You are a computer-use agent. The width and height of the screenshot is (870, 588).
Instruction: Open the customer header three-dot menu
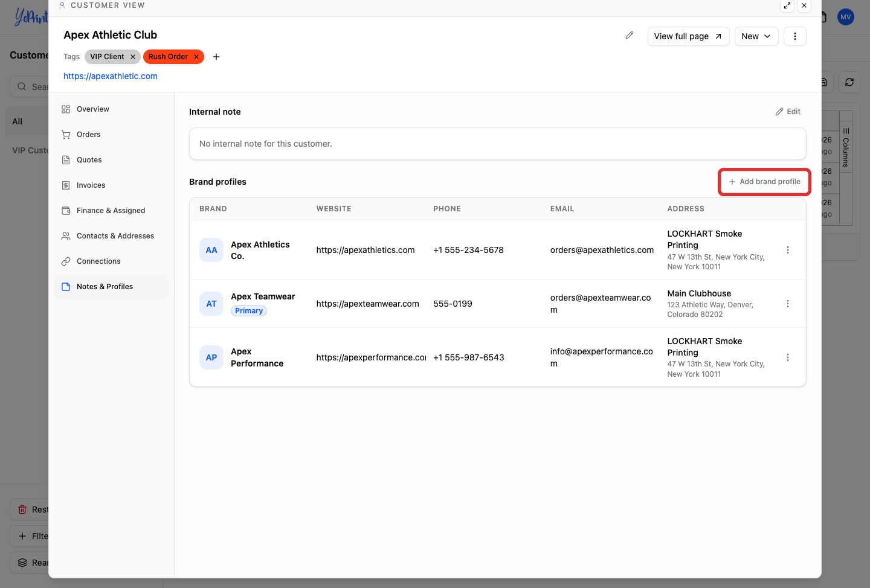(794, 36)
